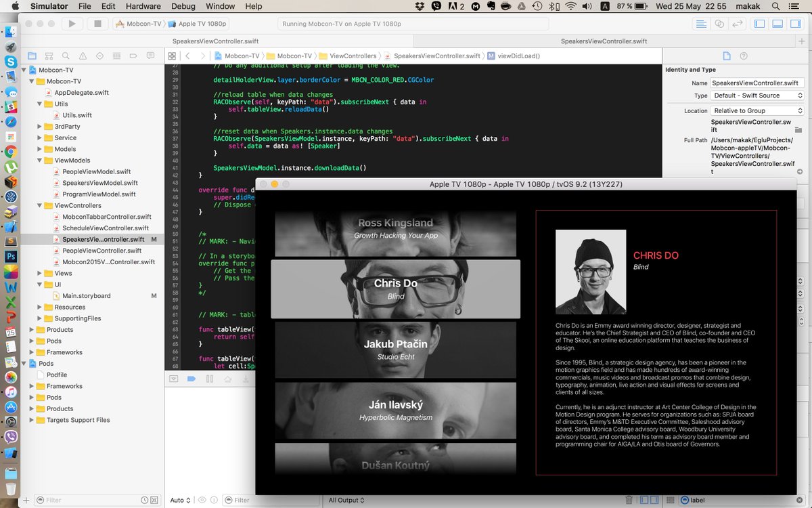The image size is (812, 508).
Task: Select Apple TV 1080p run destination
Action: point(198,24)
